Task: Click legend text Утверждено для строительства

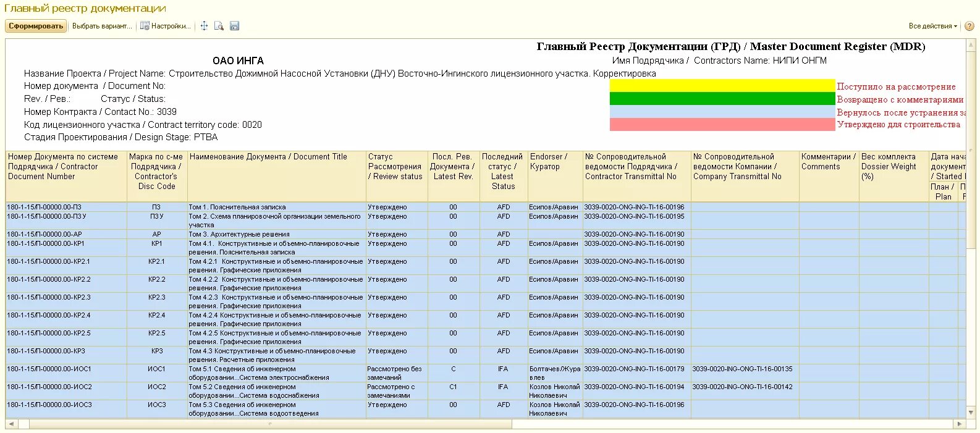Action: tap(898, 125)
